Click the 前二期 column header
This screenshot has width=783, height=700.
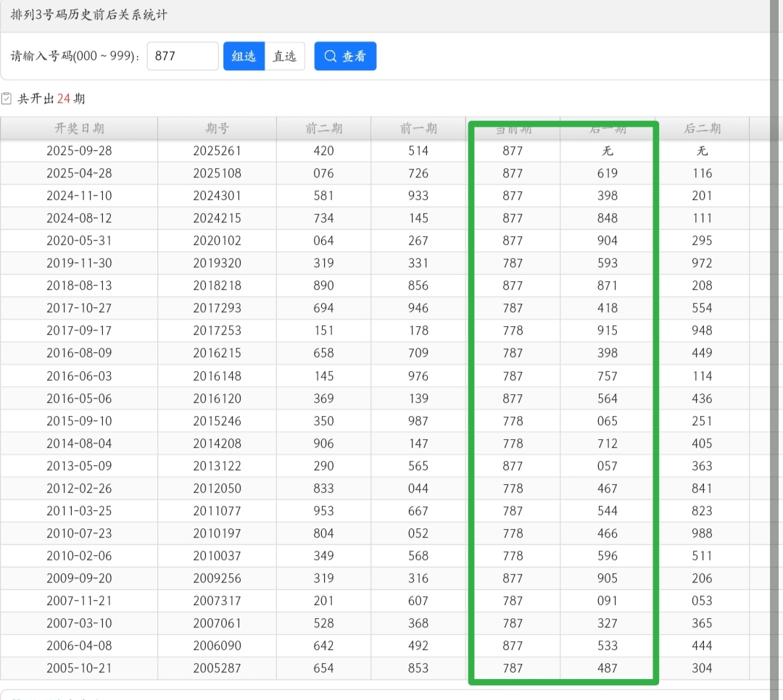pos(323,128)
